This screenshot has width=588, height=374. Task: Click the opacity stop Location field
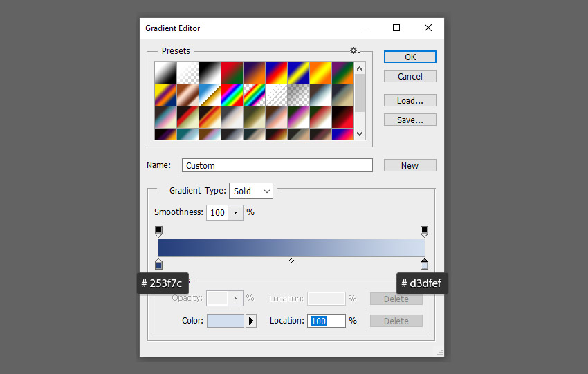tap(327, 299)
